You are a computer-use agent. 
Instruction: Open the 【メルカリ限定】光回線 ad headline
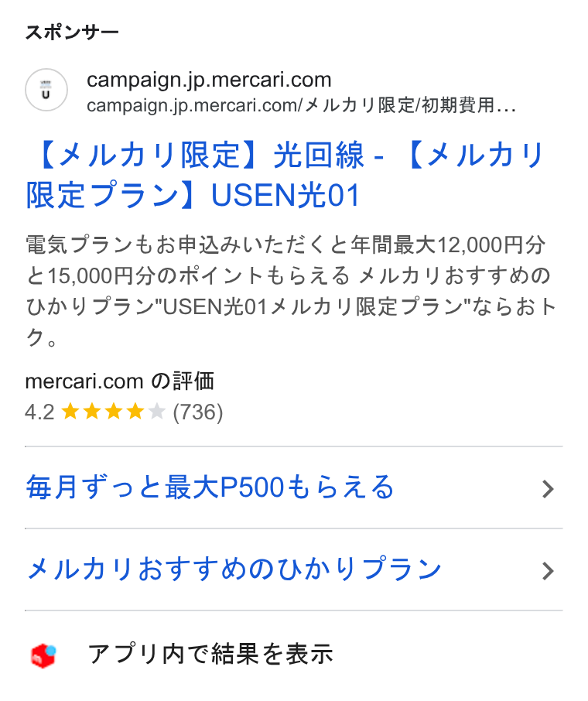(x=285, y=175)
